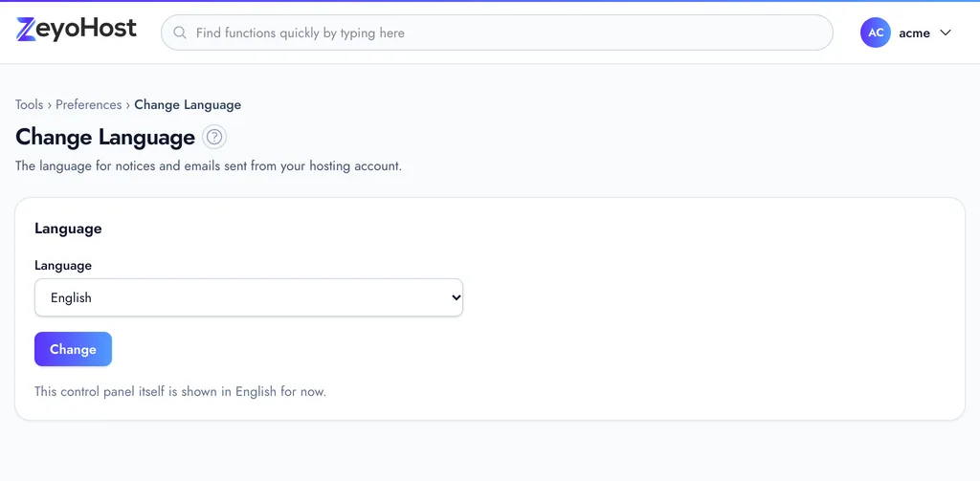Screen dimensions: 980x481
Task: Open the Language dropdown showing English
Action: [249, 297]
